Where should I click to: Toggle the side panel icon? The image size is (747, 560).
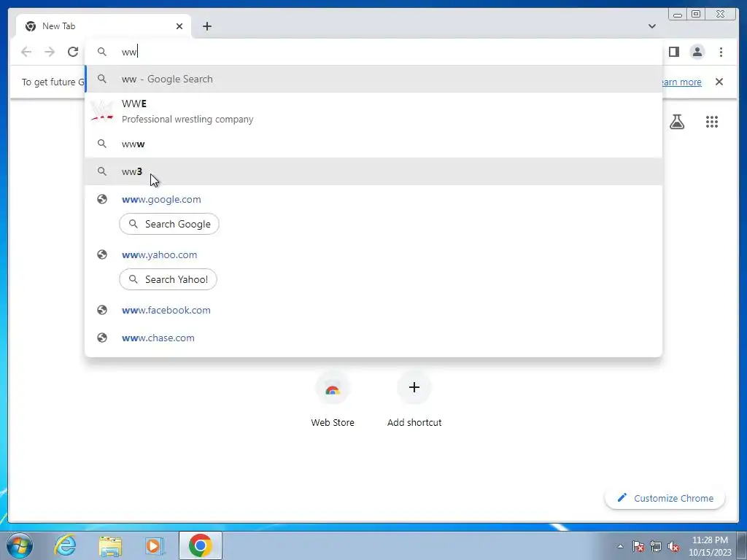(x=673, y=52)
